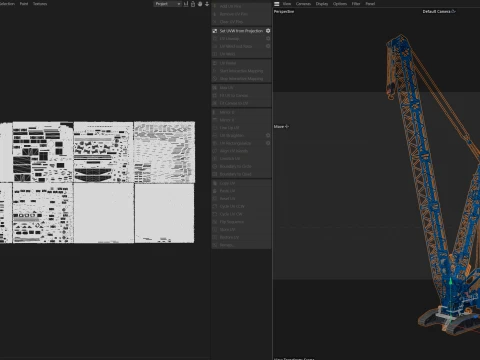480x360 pixels.
Task: Open the UV editor Selection menu
Action: pos(7,4)
